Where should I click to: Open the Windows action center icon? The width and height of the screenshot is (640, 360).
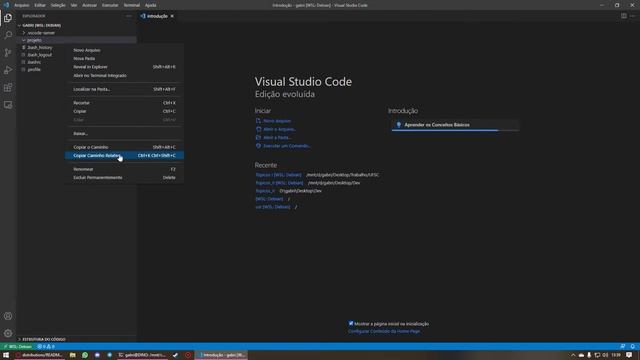629,355
